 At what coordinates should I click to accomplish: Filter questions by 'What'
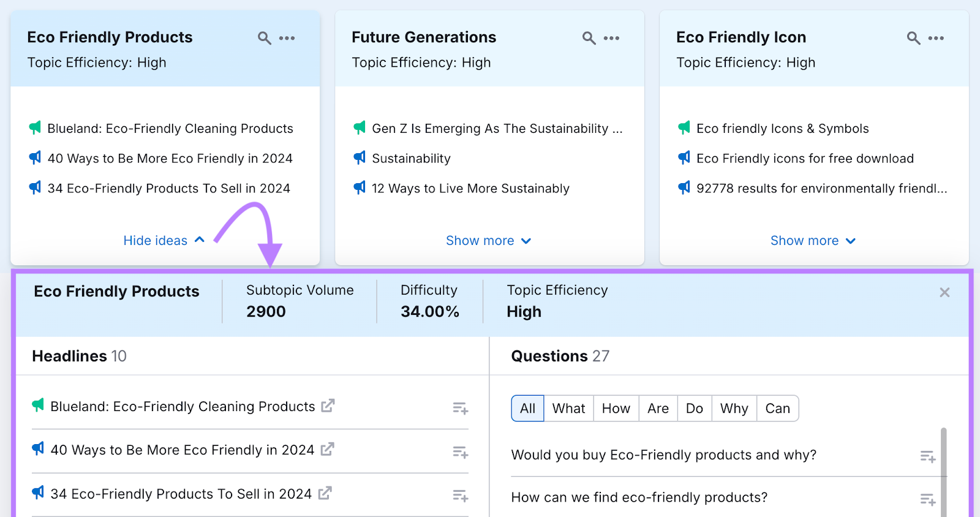tap(568, 409)
